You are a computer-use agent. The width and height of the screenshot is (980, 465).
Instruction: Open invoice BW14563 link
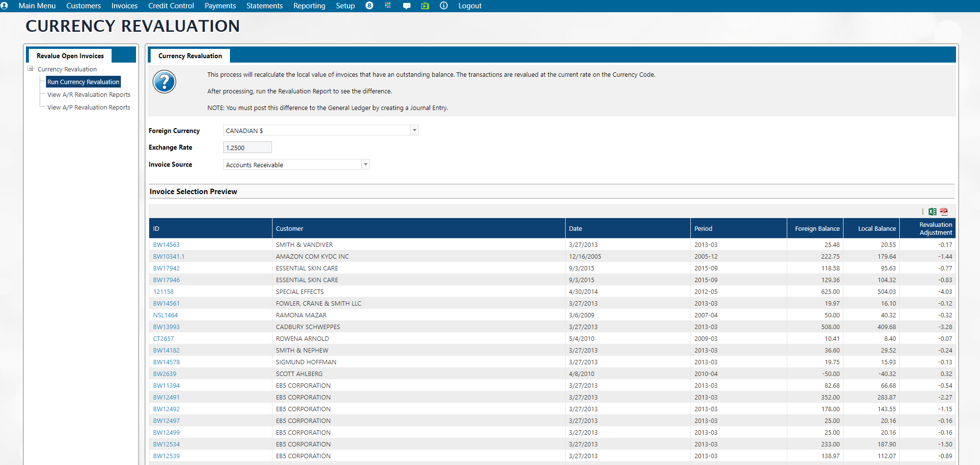coord(166,245)
